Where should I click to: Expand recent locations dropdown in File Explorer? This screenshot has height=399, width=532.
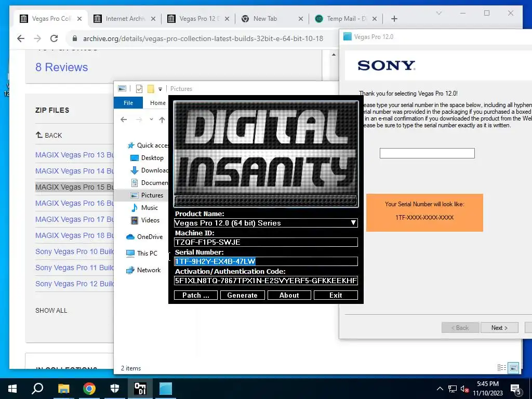point(151,119)
